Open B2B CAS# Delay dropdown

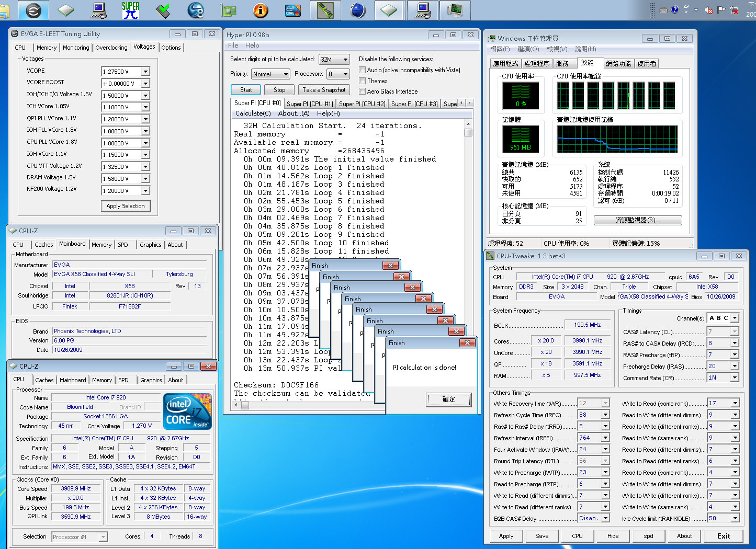click(x=605, y=518)
